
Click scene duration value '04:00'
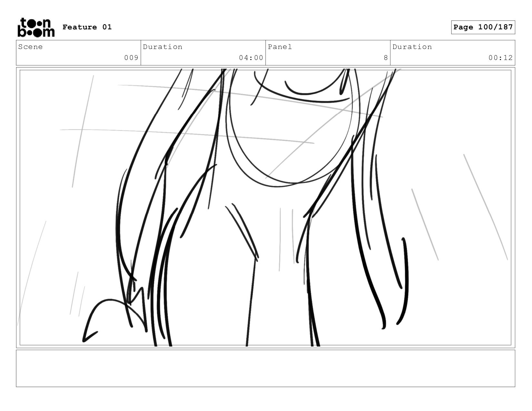coord(251,58)
